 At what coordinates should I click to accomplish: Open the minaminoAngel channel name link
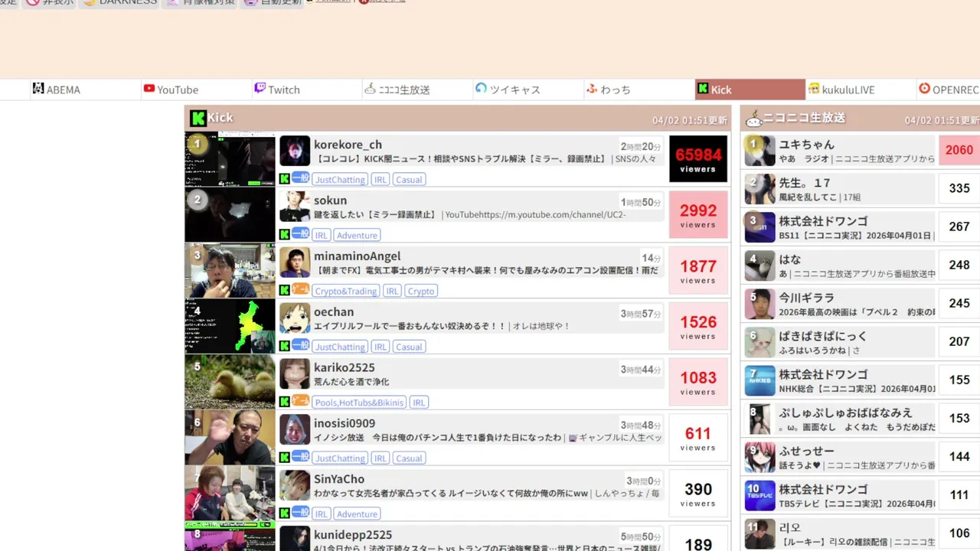click(x=357, y=256)
